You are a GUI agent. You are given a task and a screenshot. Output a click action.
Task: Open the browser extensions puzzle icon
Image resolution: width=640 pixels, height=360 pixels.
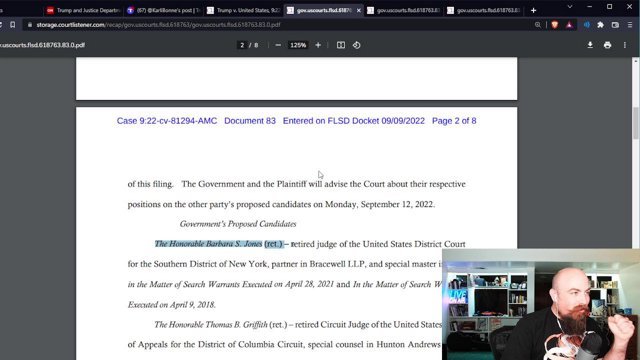pos(600,25)
